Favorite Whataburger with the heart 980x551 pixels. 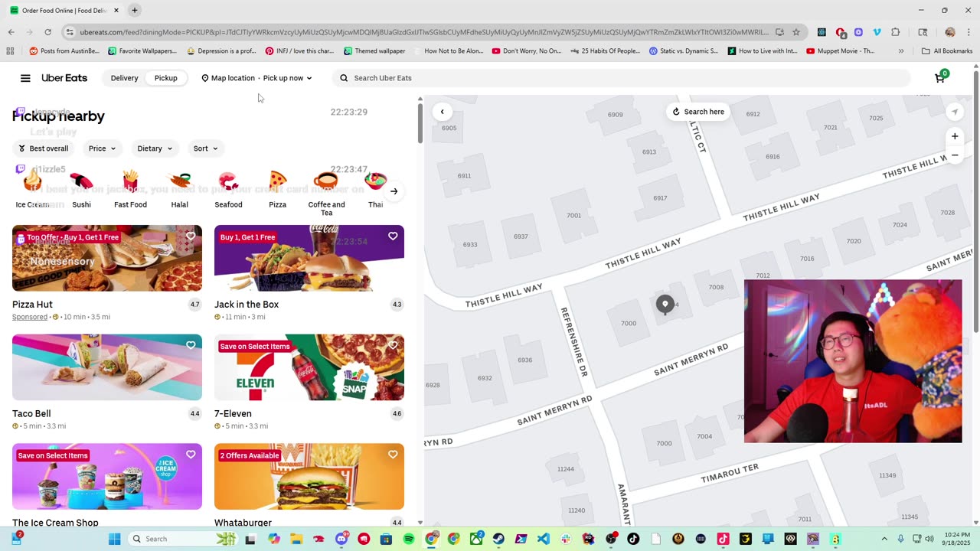393,455
